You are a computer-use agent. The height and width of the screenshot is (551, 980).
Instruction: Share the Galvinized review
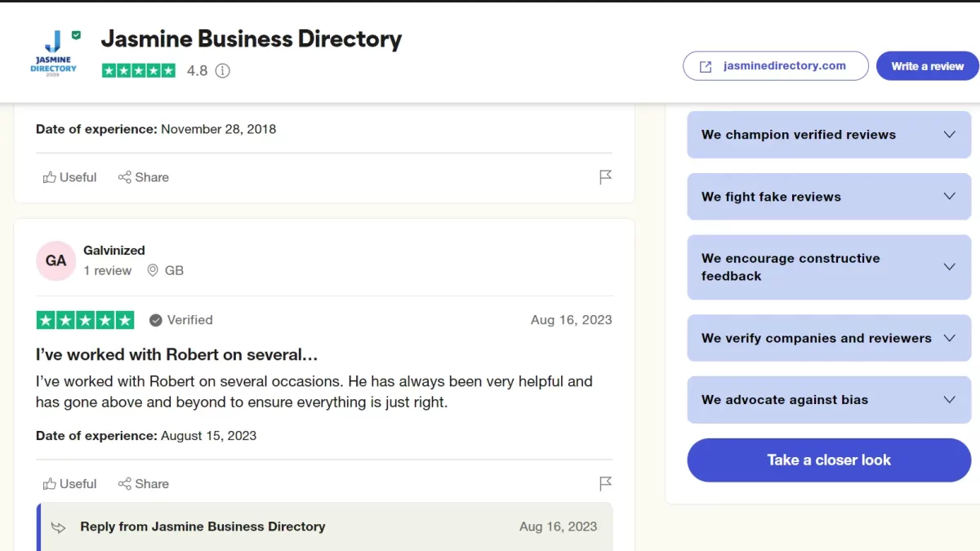pos(143,484)
